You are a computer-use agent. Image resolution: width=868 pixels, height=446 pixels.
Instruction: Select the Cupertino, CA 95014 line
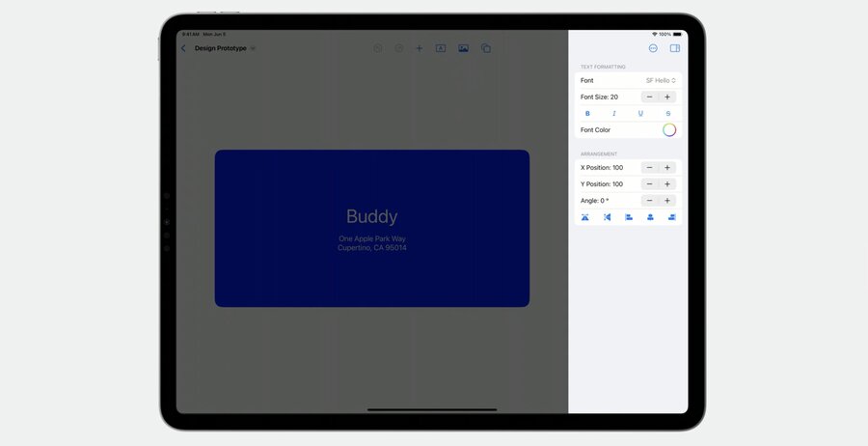click(372, 248)
